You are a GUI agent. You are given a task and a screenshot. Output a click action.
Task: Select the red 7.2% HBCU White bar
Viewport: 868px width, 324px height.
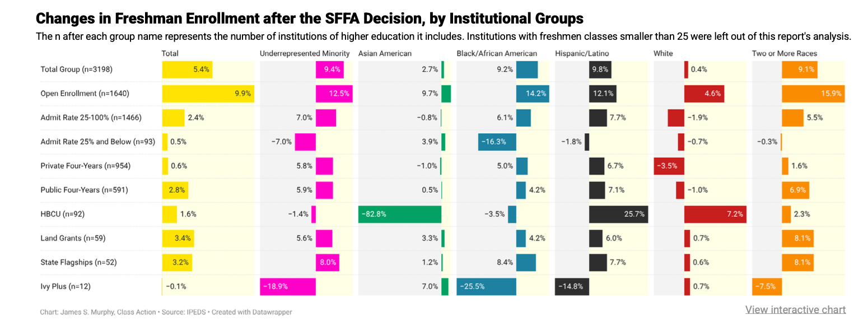pyautogui.click(x=715, y=214)
